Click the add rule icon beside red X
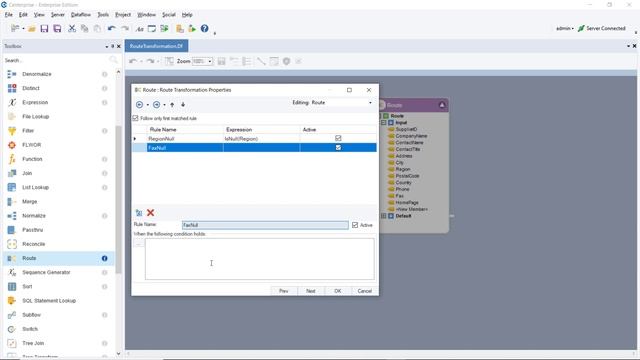This screenshot has height=360, width=640. click(139, 213)
